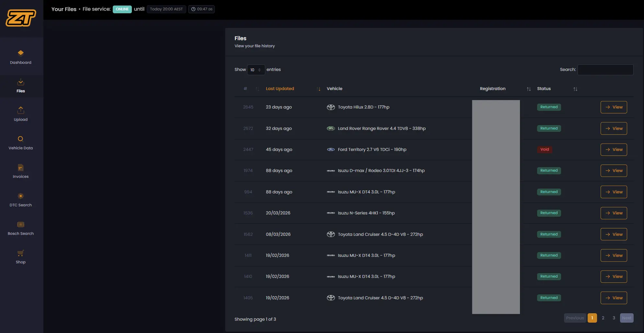Click 'Isuzu N-Series 4HK1 - 155hp' text

(x=366, y=213)
